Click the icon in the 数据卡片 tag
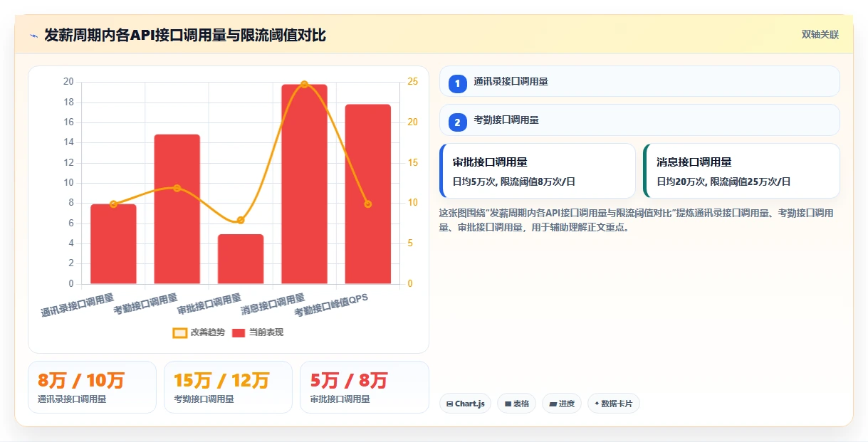Screen dimensions: 868x442 pos(597,404)
